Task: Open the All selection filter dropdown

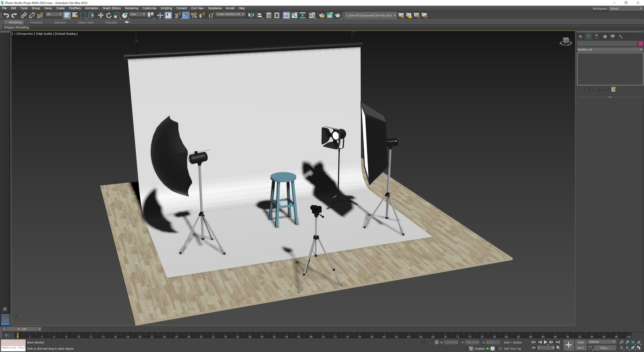Action: (54, 14)
